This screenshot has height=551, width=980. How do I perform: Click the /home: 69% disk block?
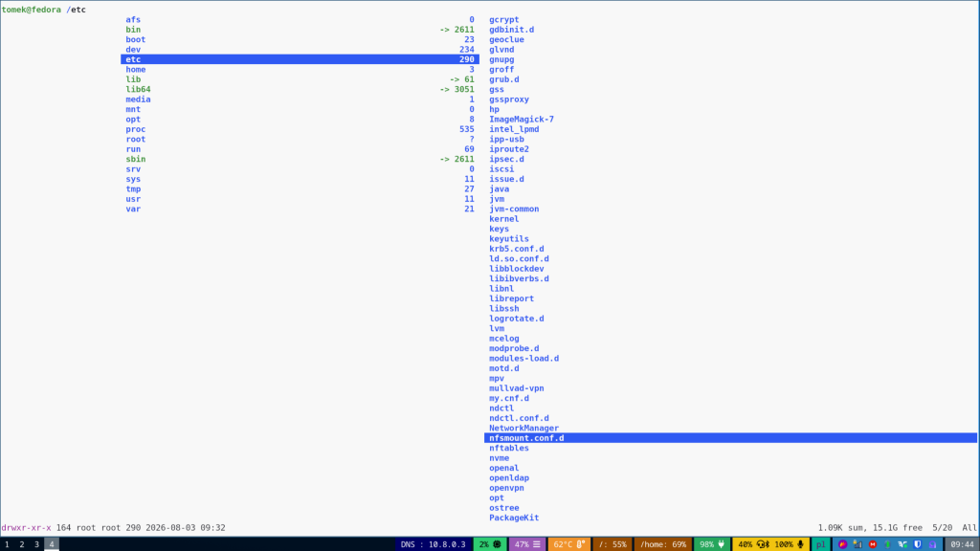click(663, 544)
